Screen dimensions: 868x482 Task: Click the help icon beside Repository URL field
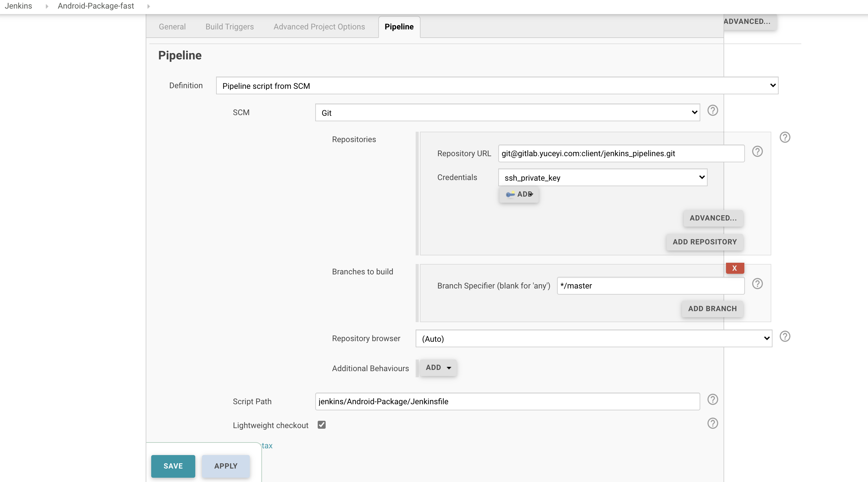(757, 152)
